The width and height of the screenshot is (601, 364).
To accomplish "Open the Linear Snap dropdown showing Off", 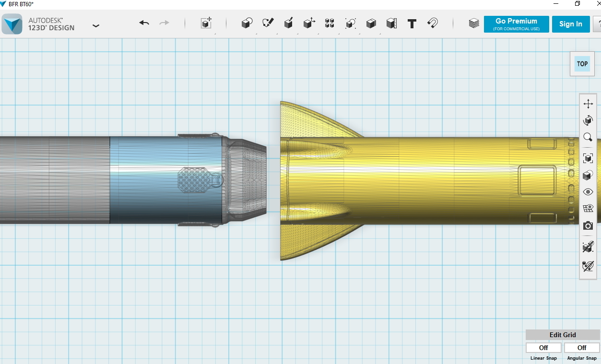I will [543, 348].
